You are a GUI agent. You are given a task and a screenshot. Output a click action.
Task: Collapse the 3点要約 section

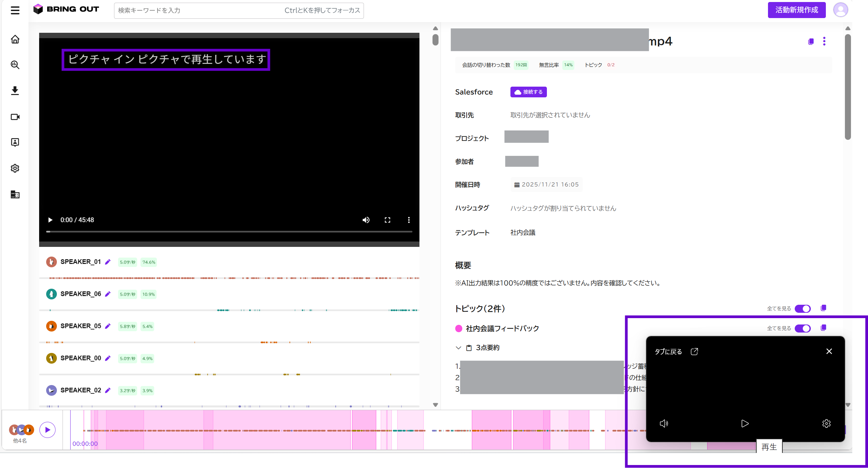(458, 348)
